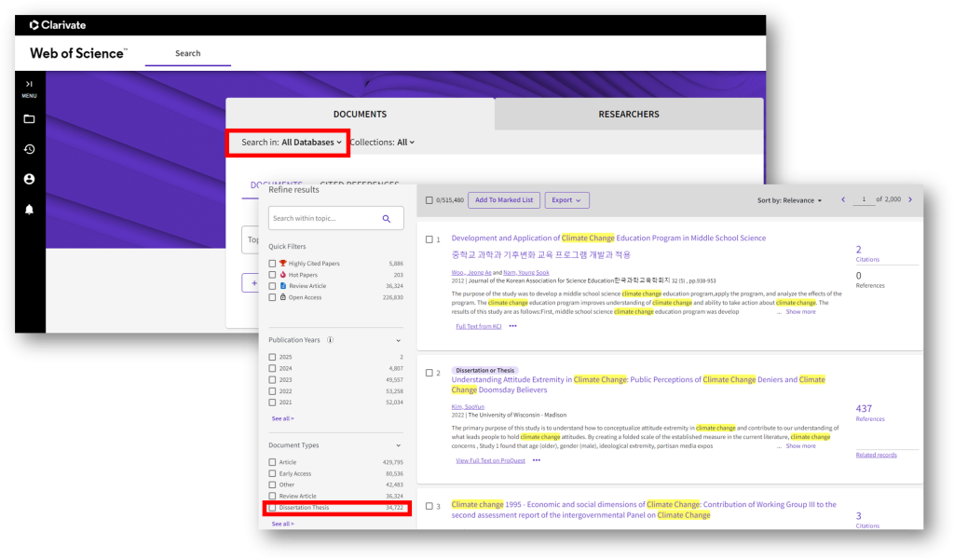Check Hot Papers filter
The image size is (954, 560).
coord(273,275)
